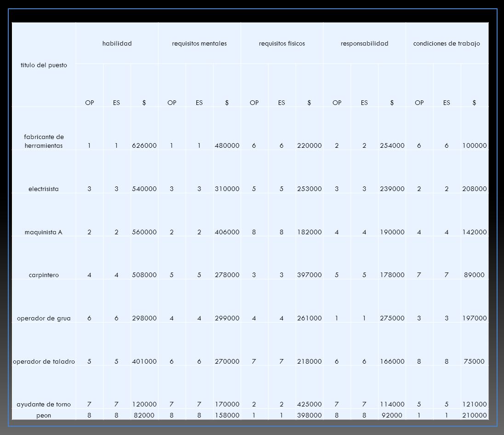The image size is (504, 435).
Task: Click the value 298000
Action: 144,318
